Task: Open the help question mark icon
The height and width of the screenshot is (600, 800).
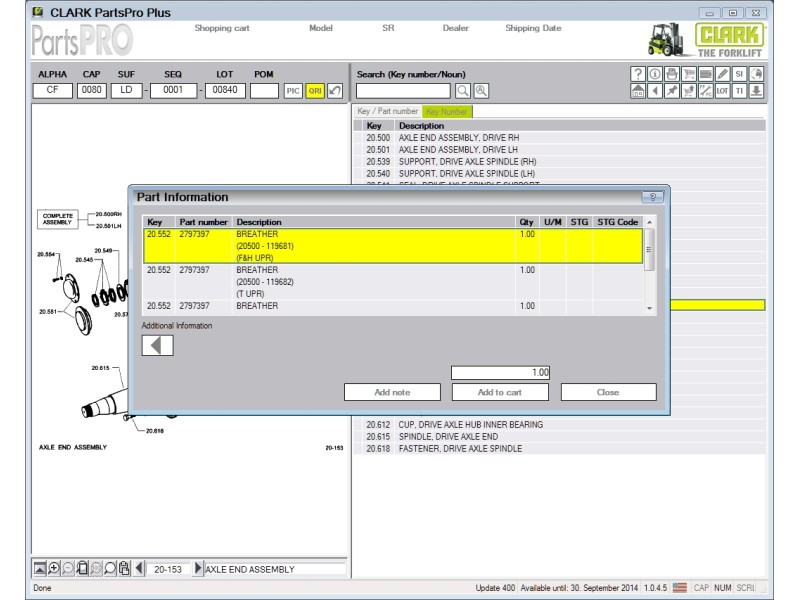Action: click(x=638, y=74)
